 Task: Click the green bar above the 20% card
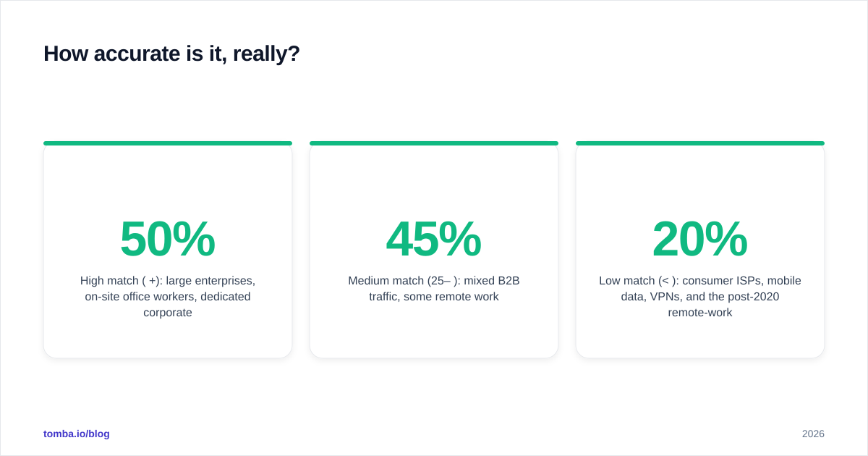coord(700,143)
